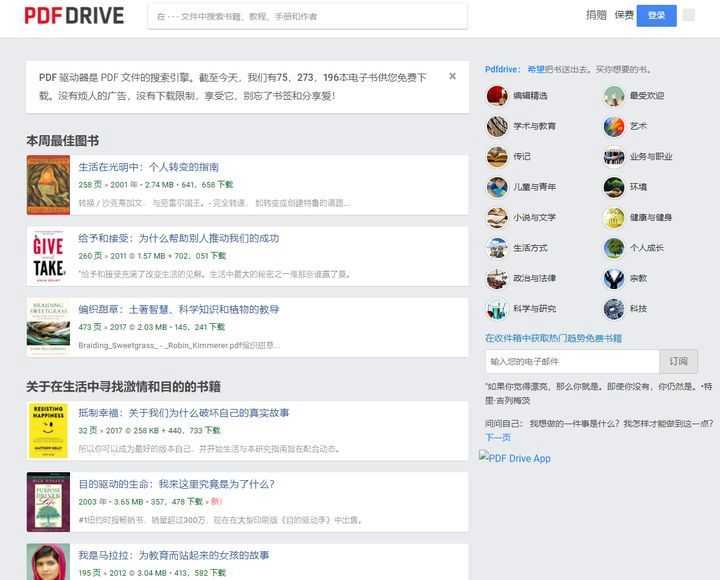Open the 艺术 category label
Viewport: 720px width, 580px height.
(x=638, y=126)
